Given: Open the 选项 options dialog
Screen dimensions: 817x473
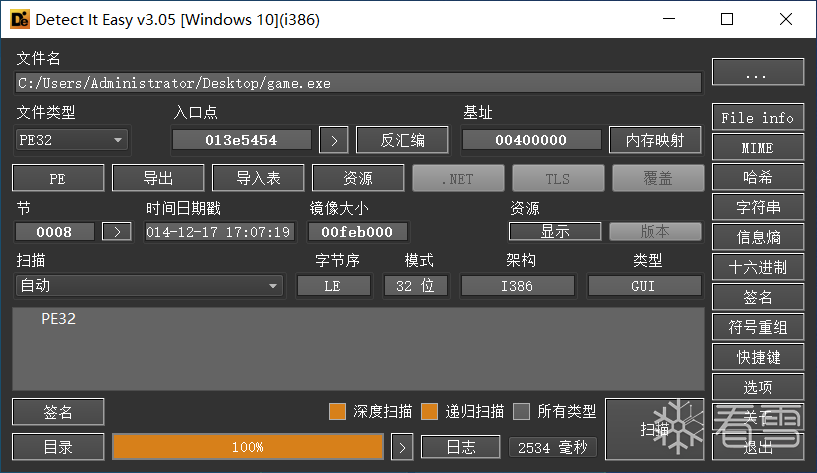Looking at the screenshot, I should pyautogui.click(x=758, y=387).
